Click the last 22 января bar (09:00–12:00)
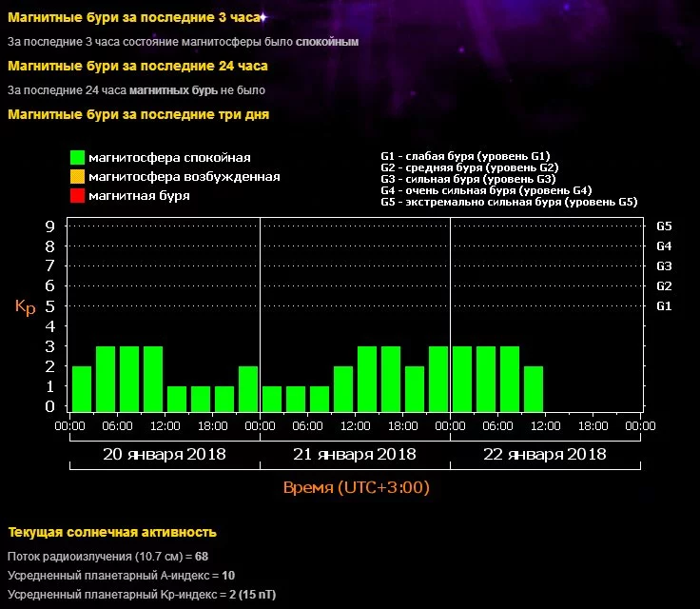Viewport: 700px width, 609px height. tap(534, 389)
